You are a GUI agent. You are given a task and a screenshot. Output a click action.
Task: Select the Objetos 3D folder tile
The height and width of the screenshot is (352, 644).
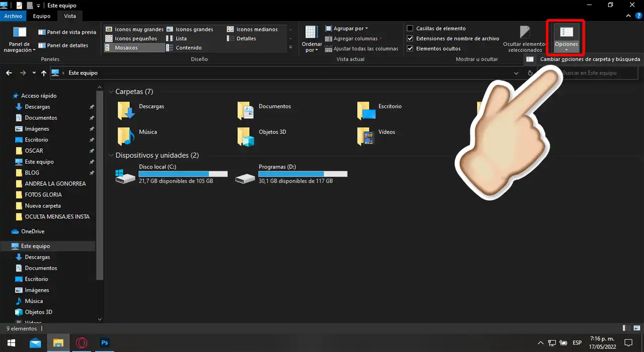pos(262,136)
